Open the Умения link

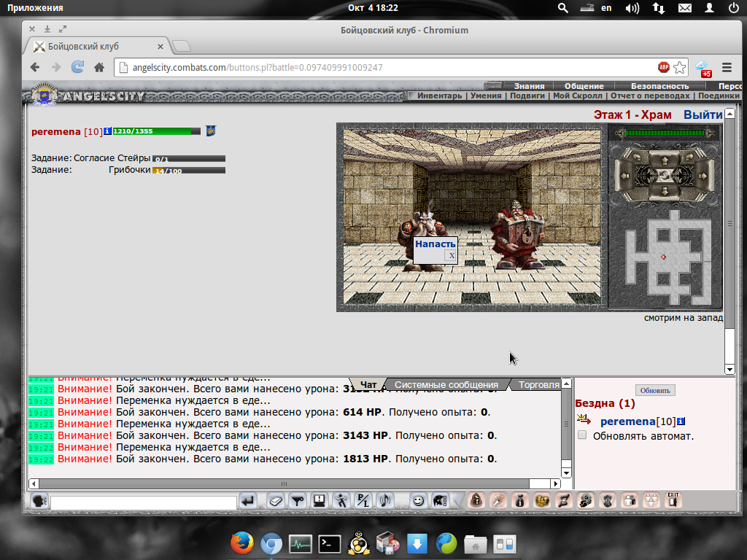coord(486,96)
